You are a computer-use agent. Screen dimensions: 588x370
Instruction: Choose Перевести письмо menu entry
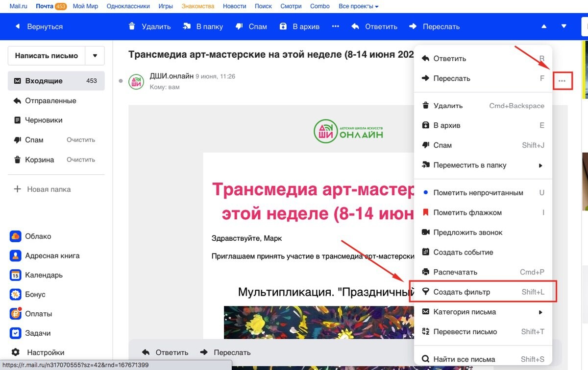click(x=465, y=332)
